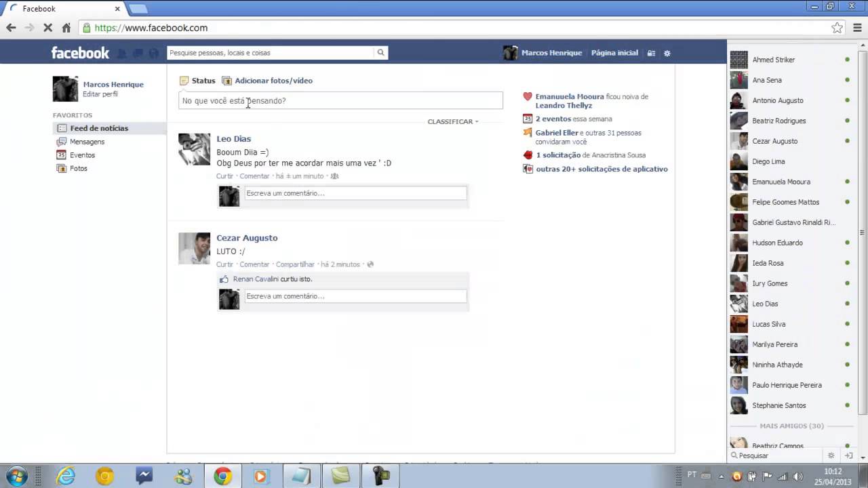Viewport: 868px width, 488px height.
Task: Bookmark this page with the star
Action: [837, 28]
